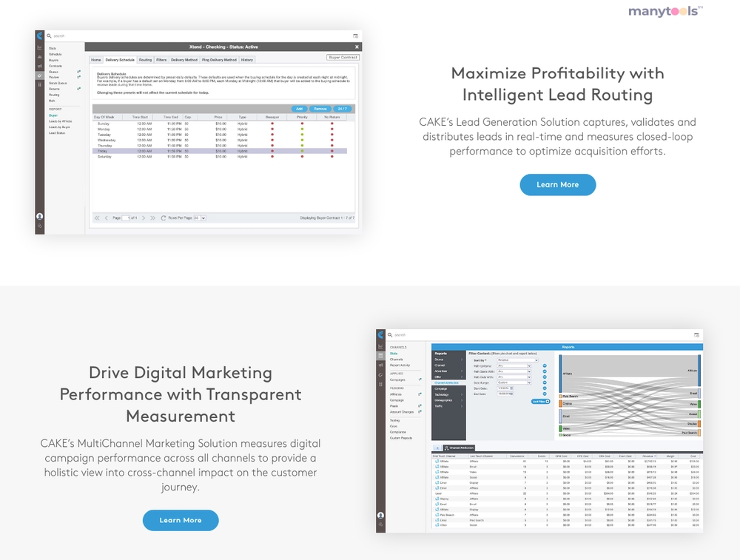The height and width of the screenshot is (560, 740).
Task: Open the Path Starts With dropdown
Action: [x=514, y=372]
